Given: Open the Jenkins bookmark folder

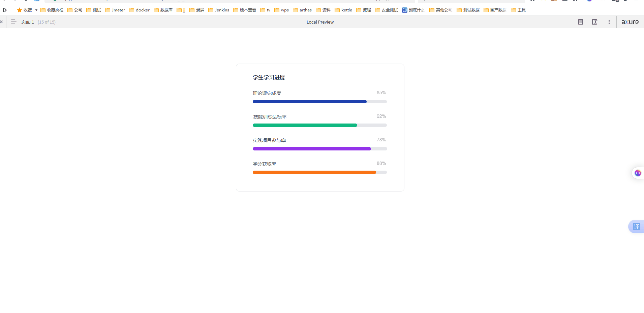Looking at the screenshot, I should click(219, 10).
